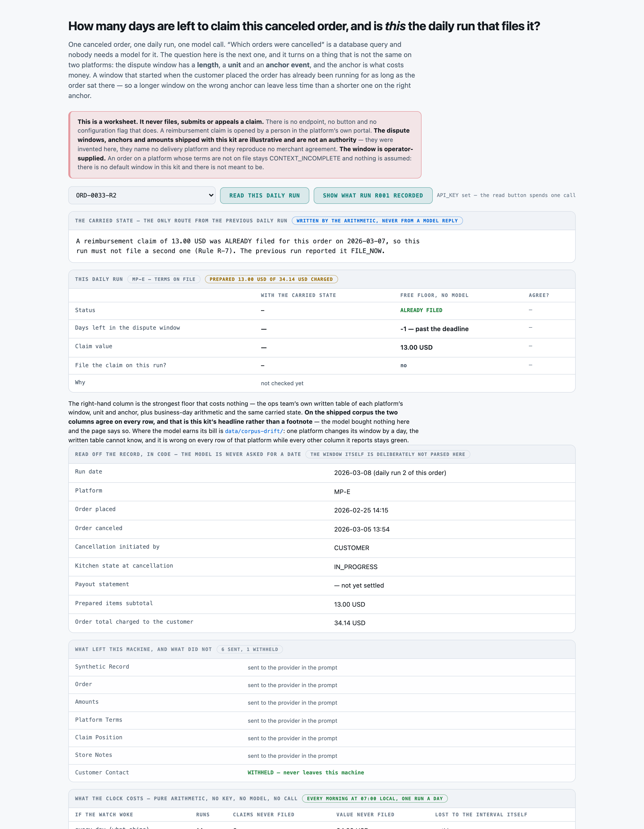
Task: Click the Read This Daily Run button
Action: click(x=264, y=196)
